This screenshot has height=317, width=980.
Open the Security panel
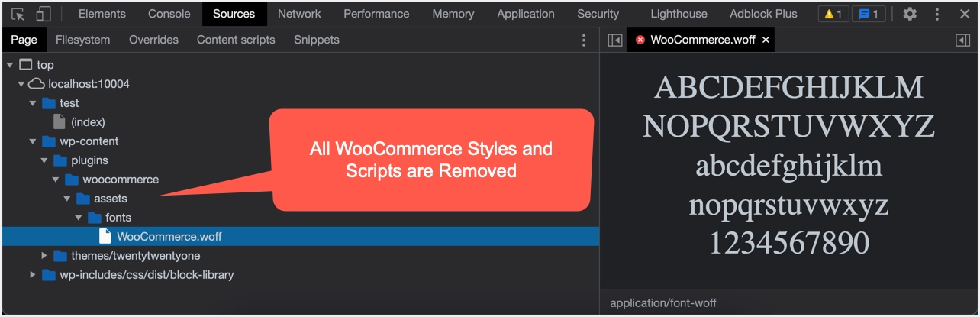coord(598,14)
